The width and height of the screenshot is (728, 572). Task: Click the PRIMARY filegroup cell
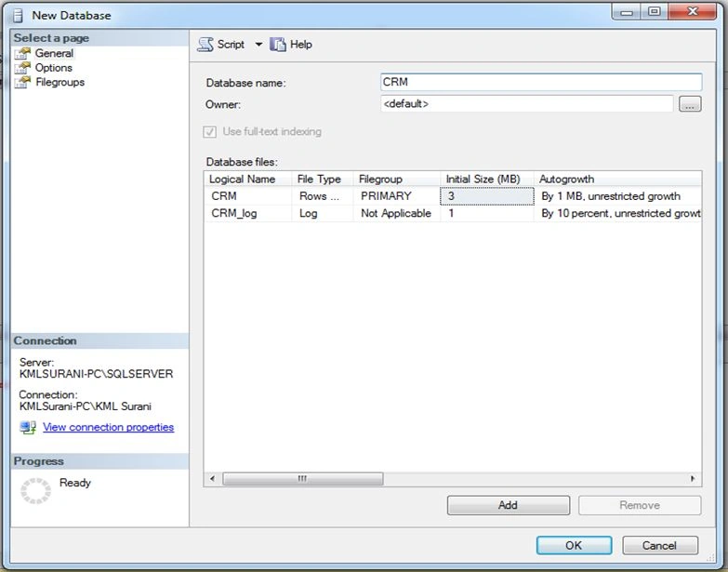(396, 196)
